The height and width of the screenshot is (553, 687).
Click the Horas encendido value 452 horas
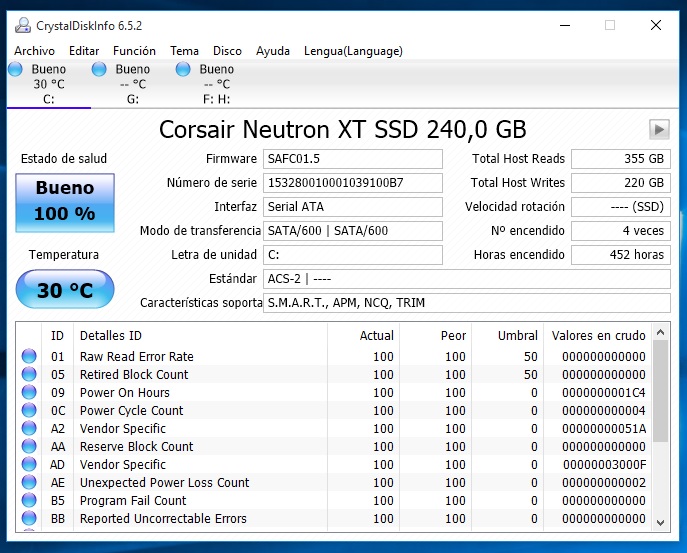(x=621, y=255)
